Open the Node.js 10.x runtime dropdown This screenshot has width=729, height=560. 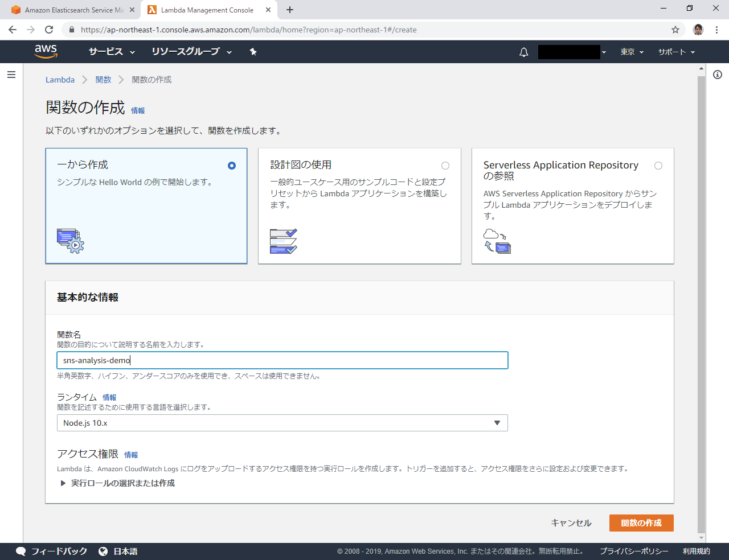282,423
